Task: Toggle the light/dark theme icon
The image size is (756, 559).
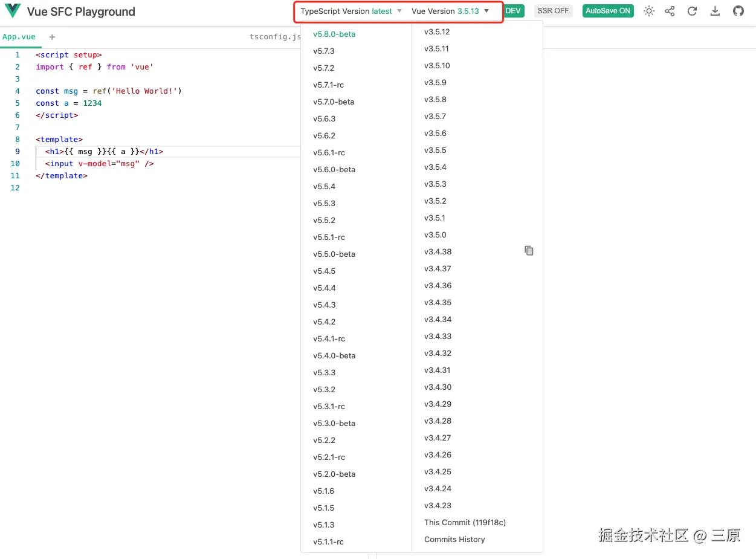Action: pyautogui.click(x=649, y=11)
